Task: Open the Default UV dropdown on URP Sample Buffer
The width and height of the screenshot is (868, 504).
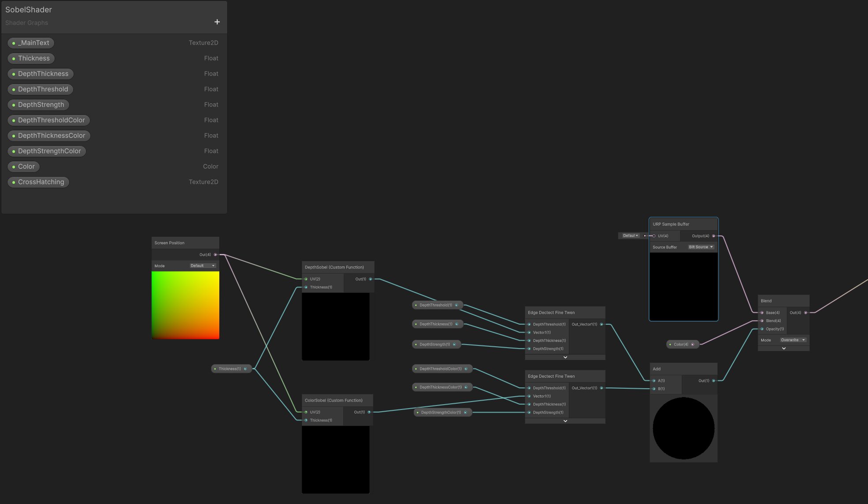Action: 630,236
